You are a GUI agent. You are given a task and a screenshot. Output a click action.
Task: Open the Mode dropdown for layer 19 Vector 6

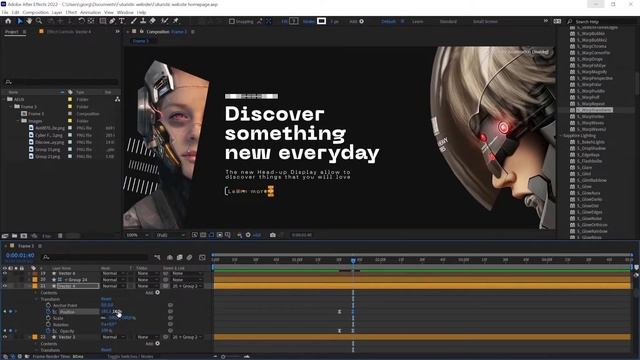pos(113,273)
